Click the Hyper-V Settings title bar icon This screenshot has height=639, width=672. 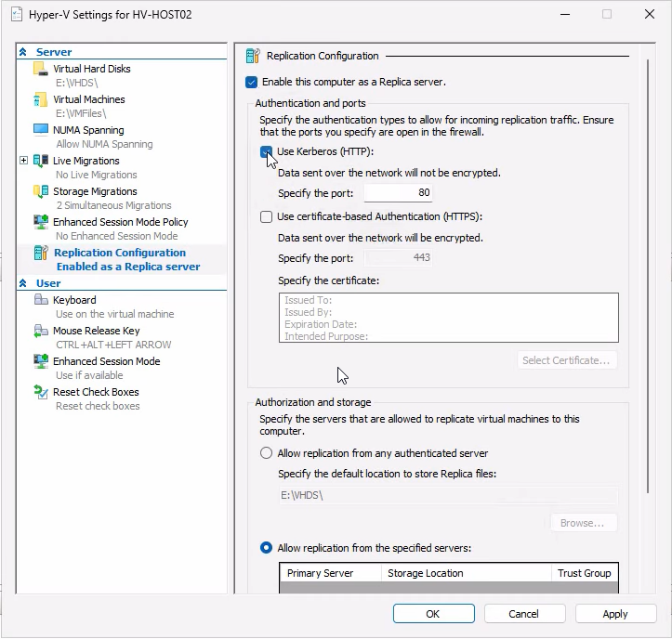coord(17,15)
